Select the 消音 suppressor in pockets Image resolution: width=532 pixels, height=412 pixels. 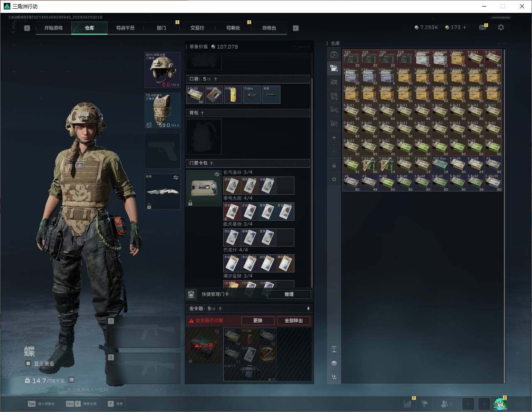coord(271,95)
